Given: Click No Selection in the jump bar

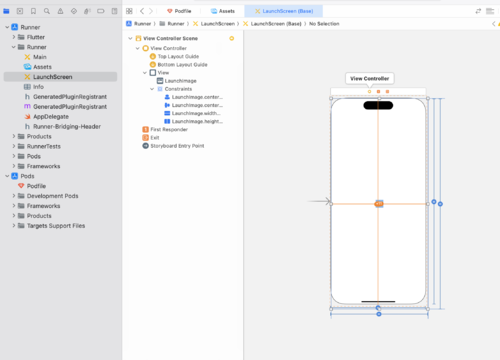Looking at the screenshot, I should pyautogui.click(x=324, y=24).
